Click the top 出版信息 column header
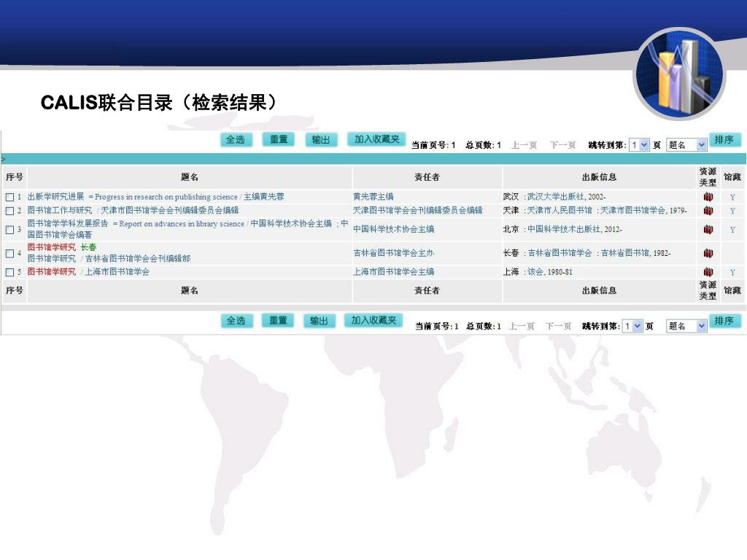 600,177
